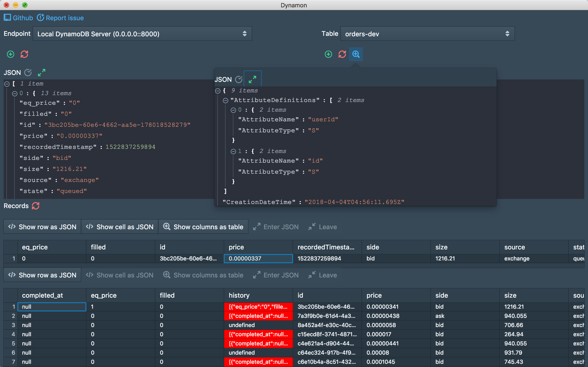
Task: Collapse AttributeDefinitions item 1
Action: tap(233, 151)
